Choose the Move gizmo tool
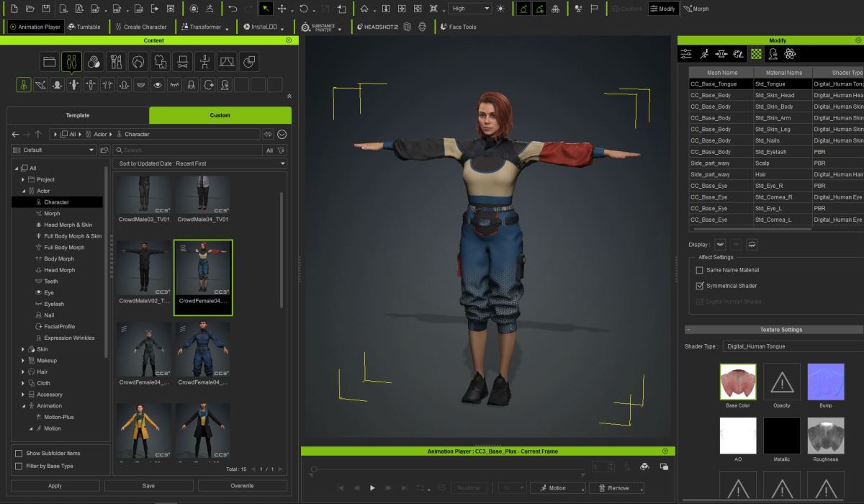 pos(282,9)
